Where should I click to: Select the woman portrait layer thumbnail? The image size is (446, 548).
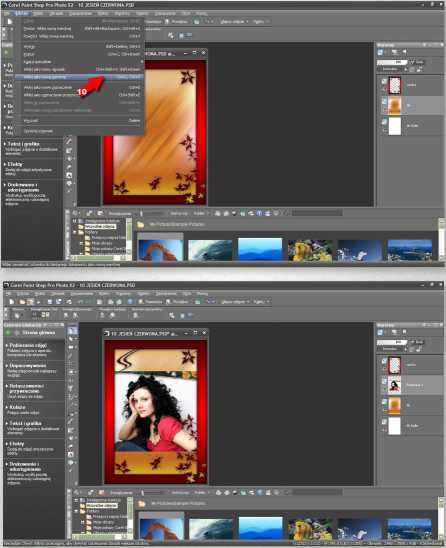click(x=395, y=386)
